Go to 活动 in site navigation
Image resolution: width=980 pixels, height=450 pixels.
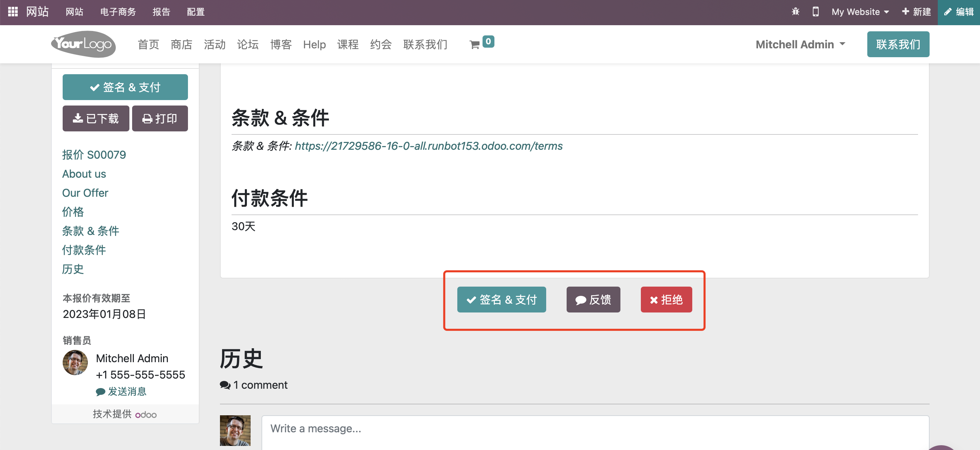click(215, 45)
